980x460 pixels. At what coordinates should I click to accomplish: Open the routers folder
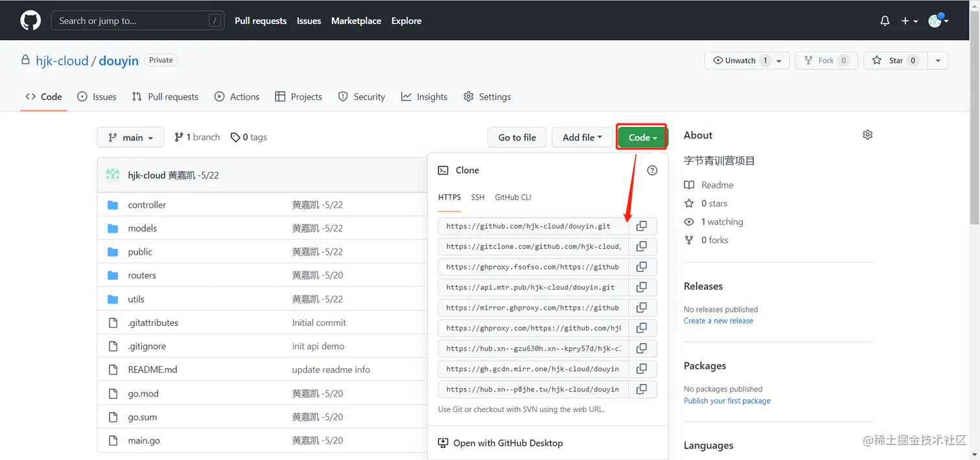click(142, 275)
